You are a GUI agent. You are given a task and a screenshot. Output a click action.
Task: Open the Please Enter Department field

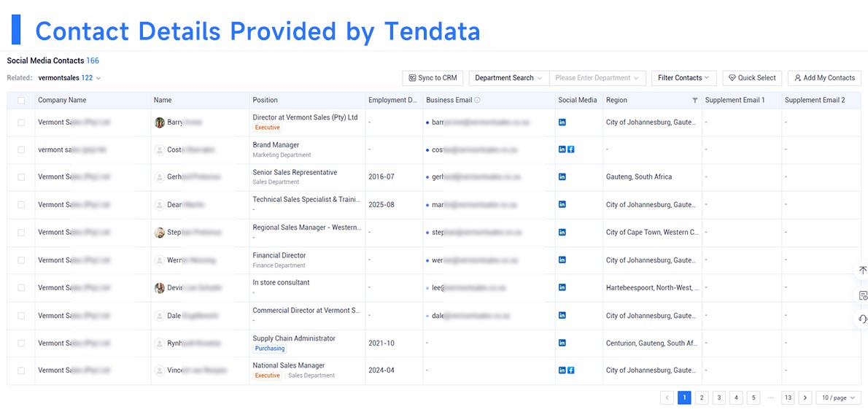597,78
